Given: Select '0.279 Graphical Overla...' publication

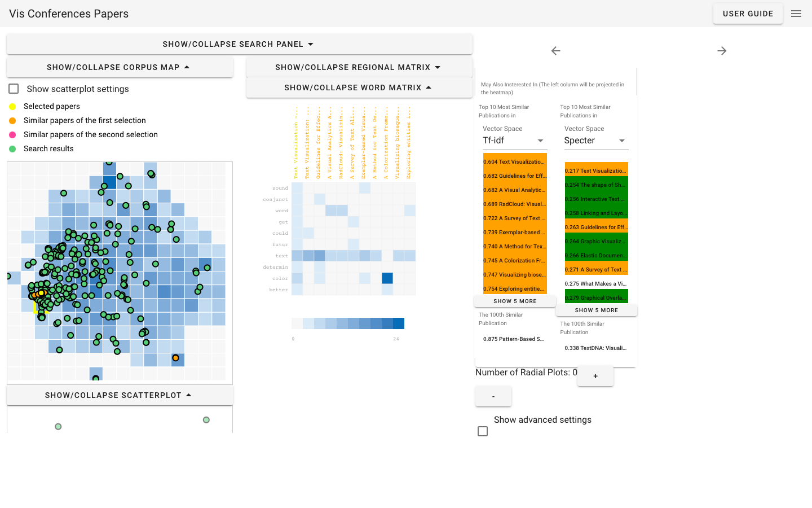Looking at the screenshot, I should click(x=597, y=298).
